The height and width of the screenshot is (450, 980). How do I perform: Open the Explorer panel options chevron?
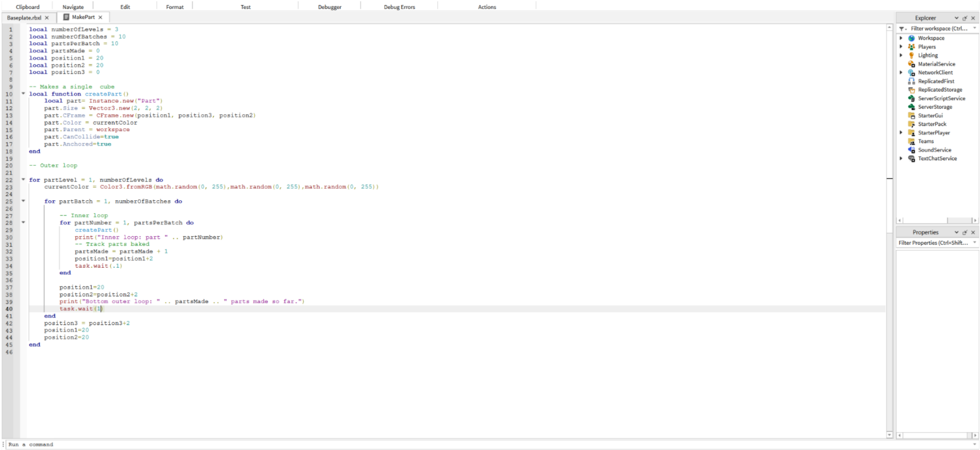pos(958,18)
